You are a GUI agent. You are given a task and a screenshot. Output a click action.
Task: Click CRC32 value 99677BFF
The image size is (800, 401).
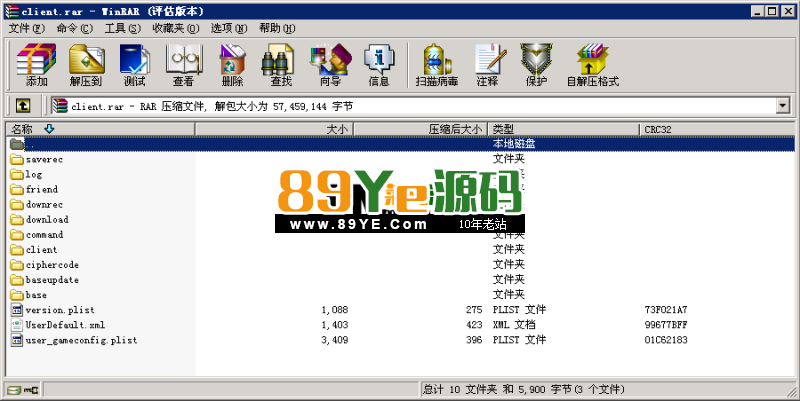click(666, 325)
